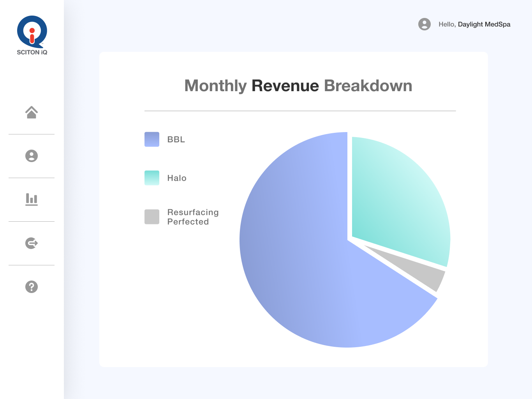Click the BBL legend label
Image resolution: width=532 pixels, height=399 pixels.
click(176, 139)
